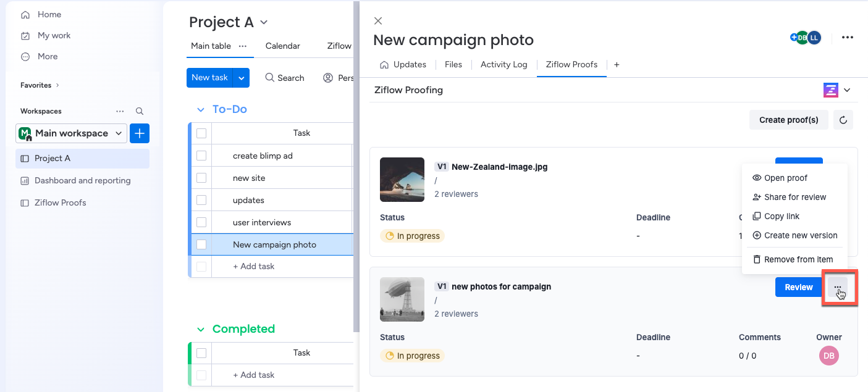The image size is (868, 392).
Task: Tick the user interviews task checkbox
Action: (201, 222)
